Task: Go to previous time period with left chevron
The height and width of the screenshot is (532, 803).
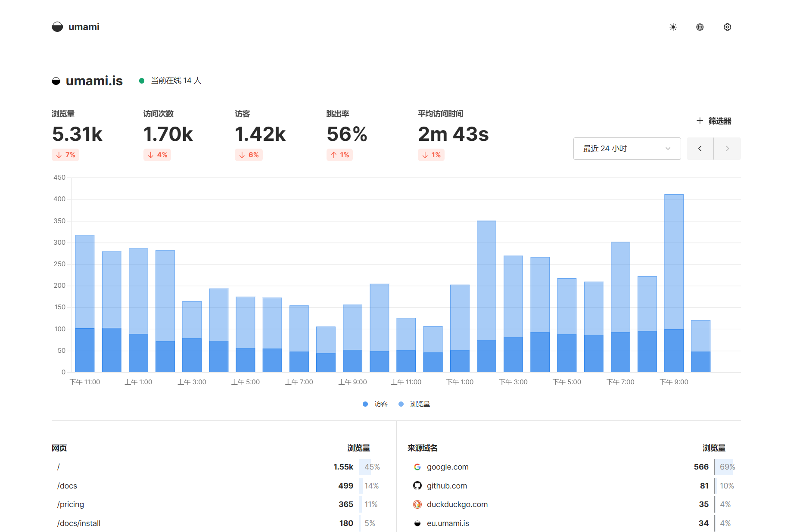Action: (700, 149)
